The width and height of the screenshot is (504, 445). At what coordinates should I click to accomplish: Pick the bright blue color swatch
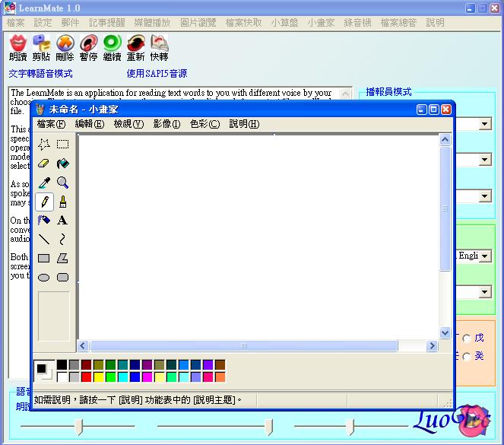point(135,377)
